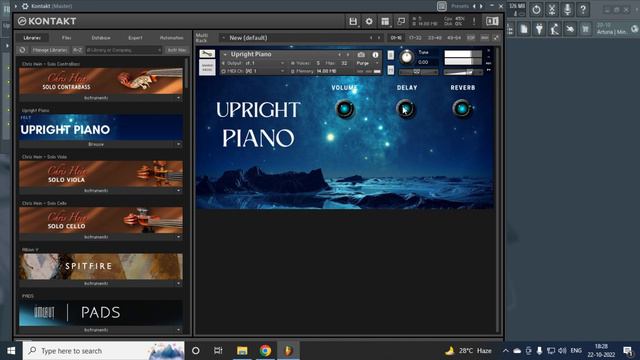
Task: Click Manage Libraries button
Action: (49, 50)
